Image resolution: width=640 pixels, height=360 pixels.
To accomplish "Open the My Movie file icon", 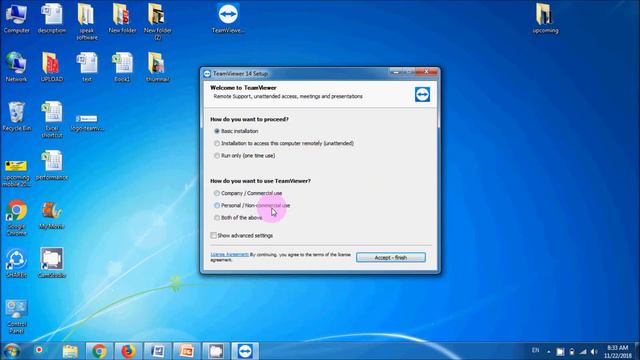I will [x=51, y=215].
